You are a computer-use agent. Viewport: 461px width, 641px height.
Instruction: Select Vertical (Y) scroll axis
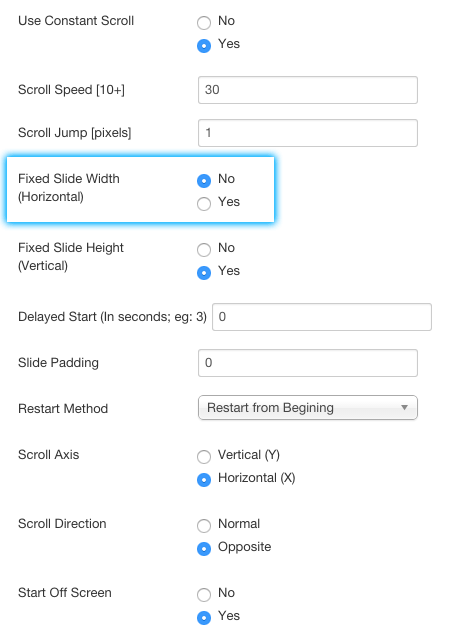coord(204,456)
